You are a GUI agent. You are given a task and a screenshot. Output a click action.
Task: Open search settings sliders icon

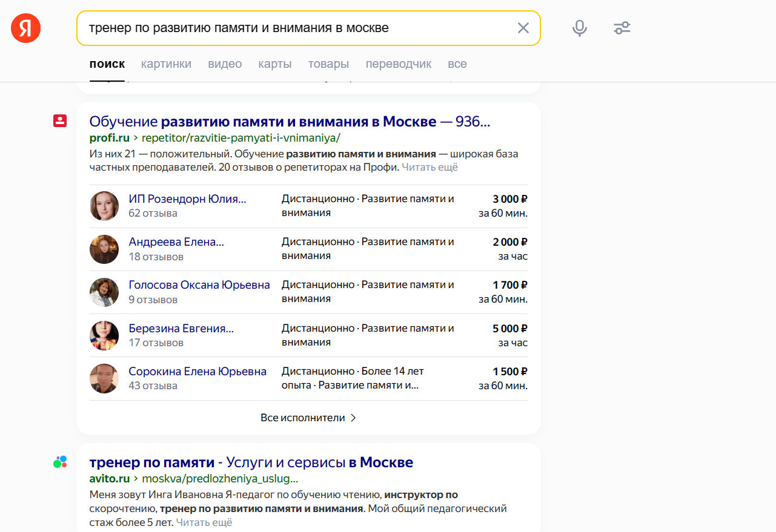pos(622,28)
